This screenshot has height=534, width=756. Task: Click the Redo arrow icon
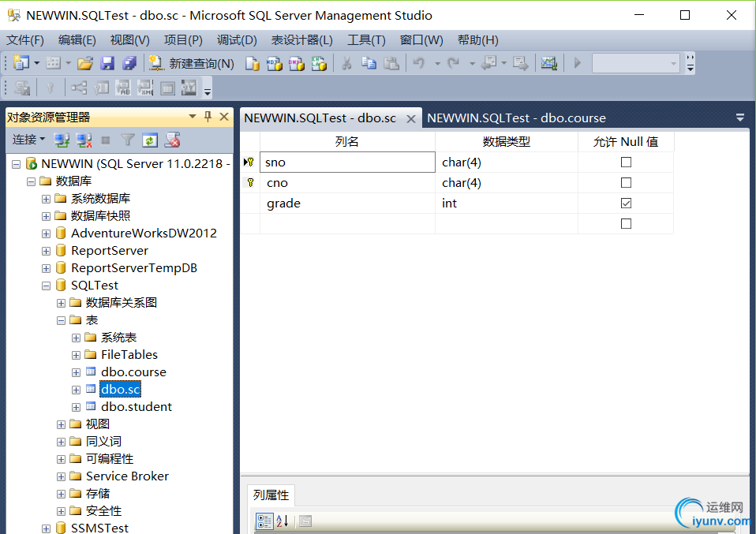point(454,63)
